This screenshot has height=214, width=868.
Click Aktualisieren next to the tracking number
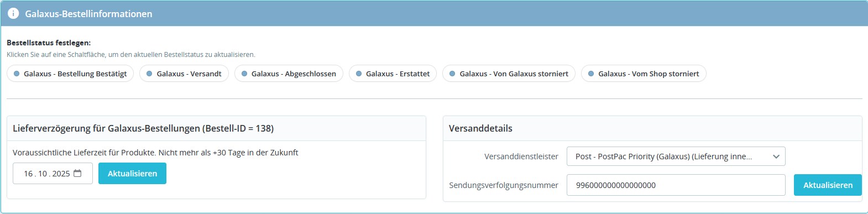(828, 185)
